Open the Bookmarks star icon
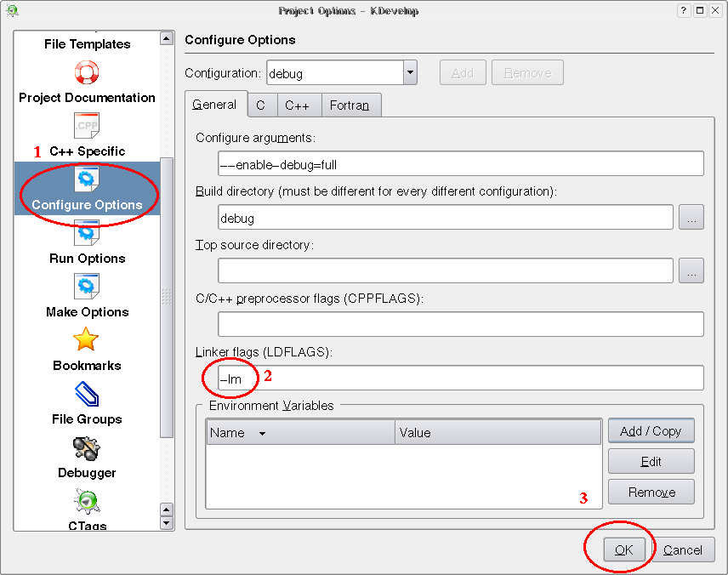Screen dimensions: 728x575 pos(87,339)
